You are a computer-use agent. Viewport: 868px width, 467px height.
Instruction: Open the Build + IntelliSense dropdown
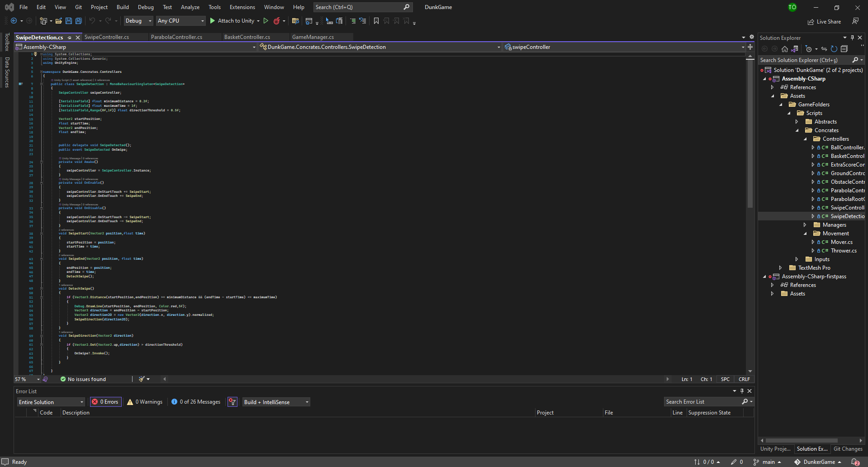pos(276,402)
